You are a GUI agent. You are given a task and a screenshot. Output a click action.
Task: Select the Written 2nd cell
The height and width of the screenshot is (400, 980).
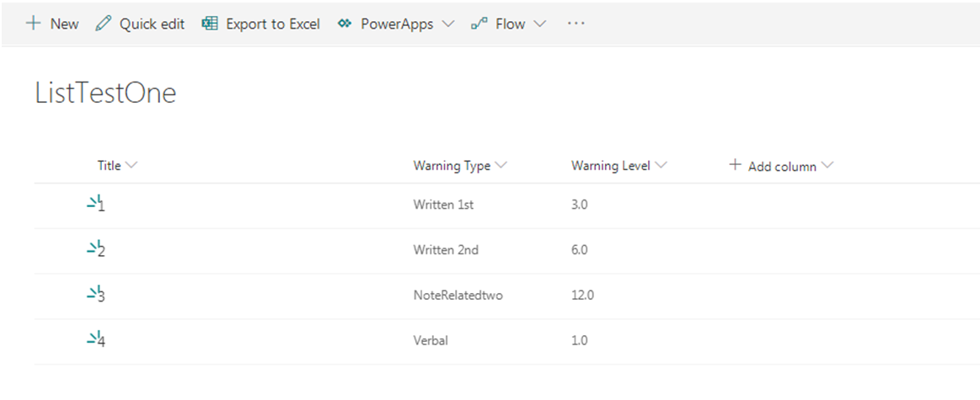(x=446, y=249)
